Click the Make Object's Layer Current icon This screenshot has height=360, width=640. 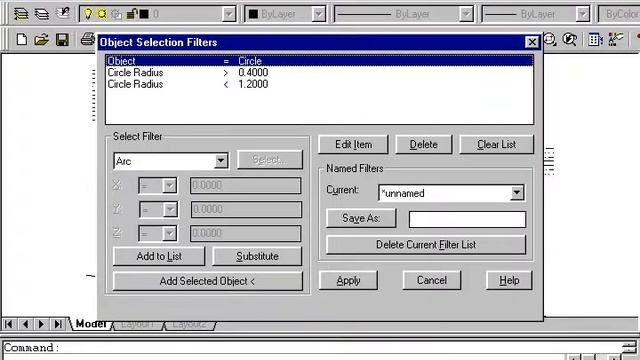tap(21, 14)
